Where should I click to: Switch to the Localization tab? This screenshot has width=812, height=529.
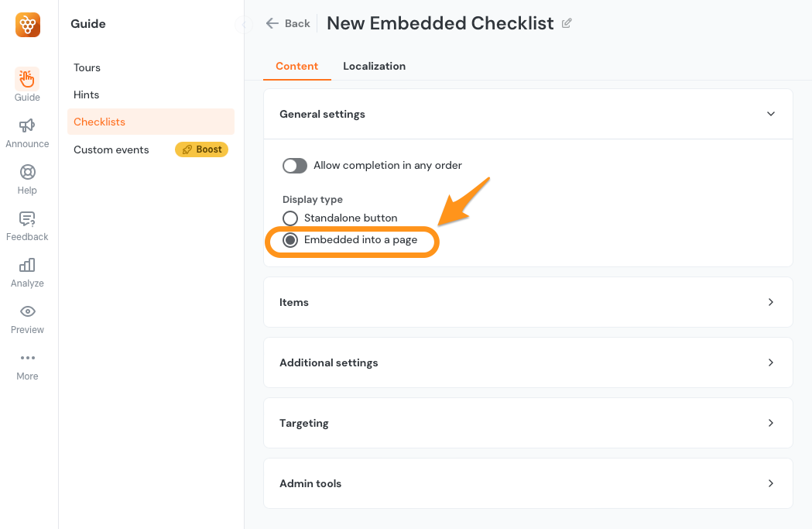pyautogui.click(x=374, y=66)
